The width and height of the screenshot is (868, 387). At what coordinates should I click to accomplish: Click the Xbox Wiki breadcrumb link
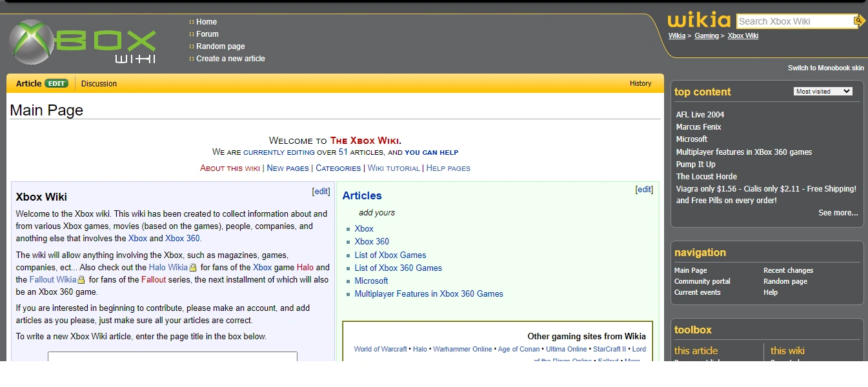tap(743, 36)
